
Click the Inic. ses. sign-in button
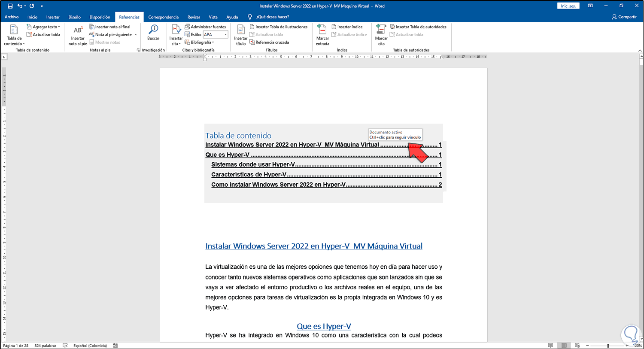coord(568,6)
